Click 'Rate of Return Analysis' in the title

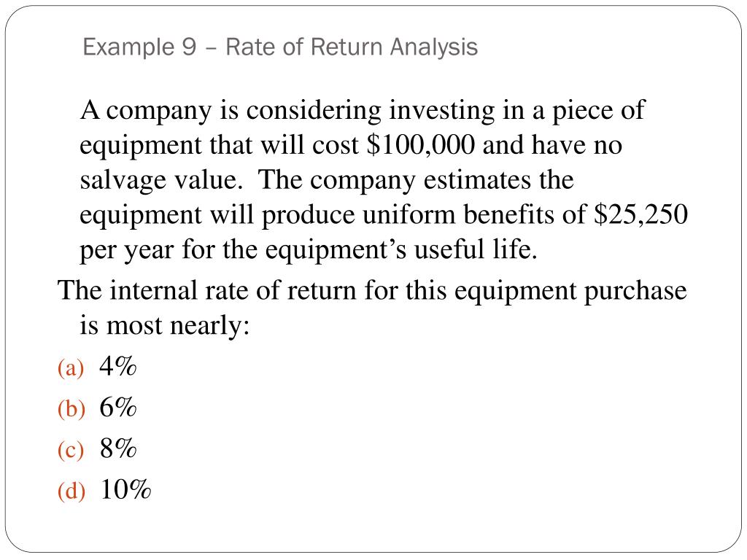[352, 47]
